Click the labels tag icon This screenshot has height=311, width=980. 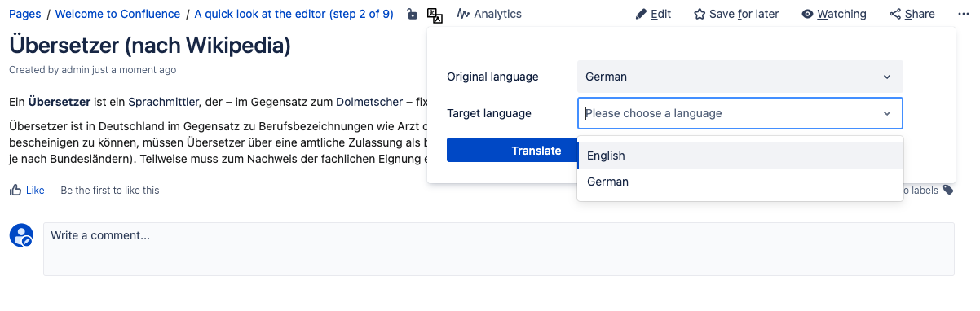pos(948,190)
